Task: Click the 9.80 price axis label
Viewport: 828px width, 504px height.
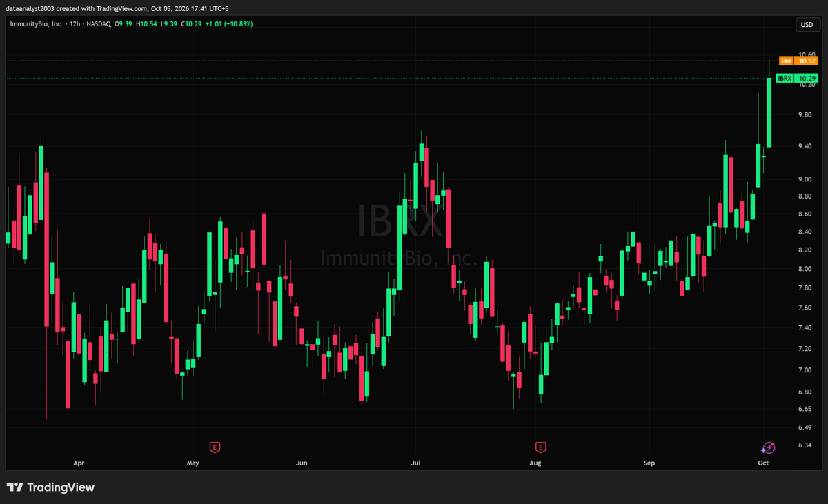Action: pyautogui.click(x=805, y=115)
